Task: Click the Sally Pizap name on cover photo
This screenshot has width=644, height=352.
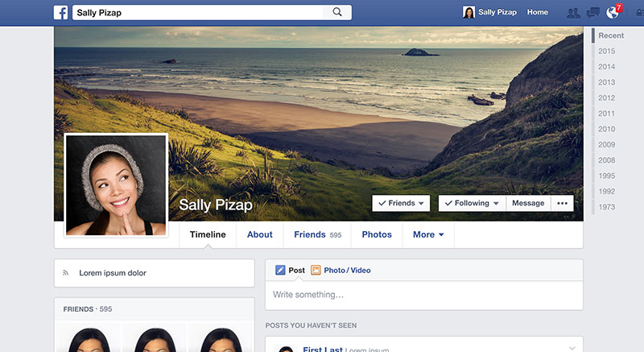Action: click(x=216, y=205)
